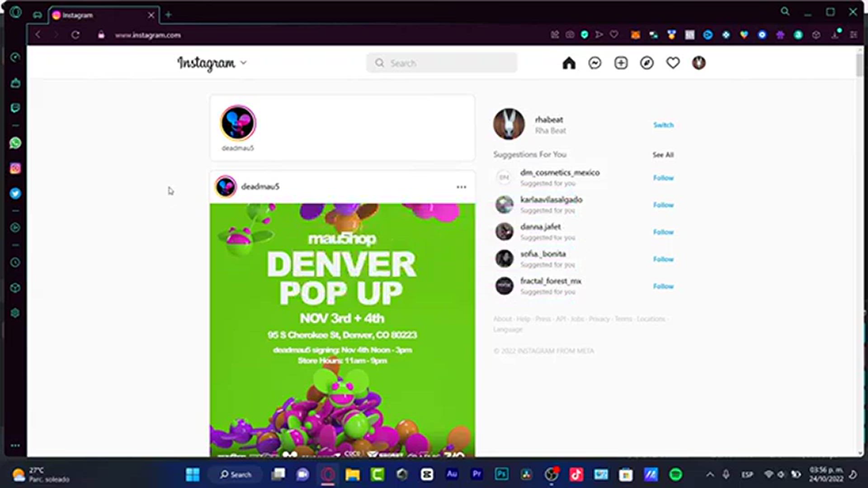View notifications via the heart icon

coord(673,63)
